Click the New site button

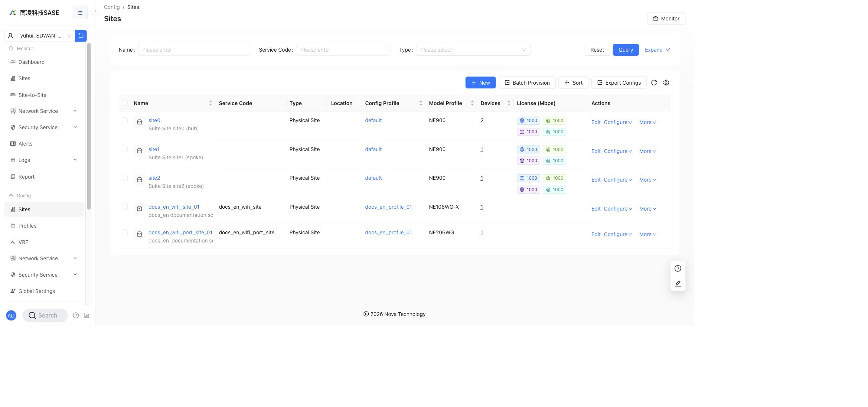(x=480, y=83)
